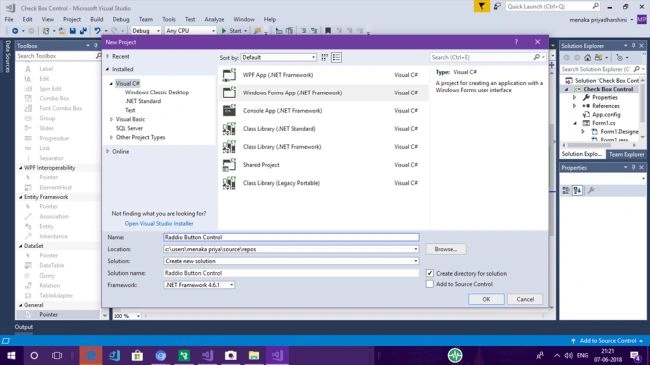Click the project Name input field
The image size is (650, 365).
[x=291, y=237]
